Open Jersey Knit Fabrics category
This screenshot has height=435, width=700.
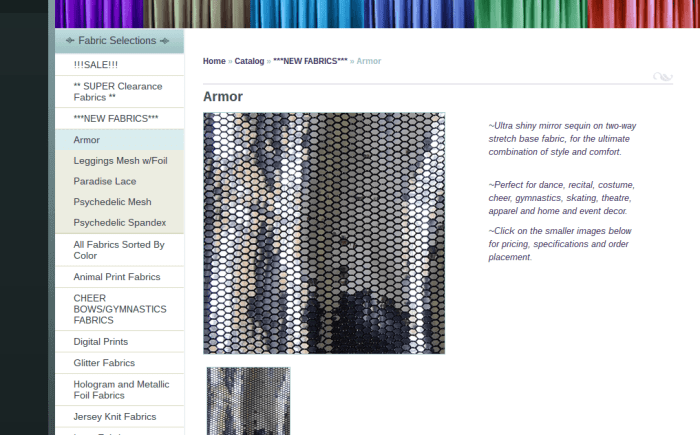[x=115, y=416]
